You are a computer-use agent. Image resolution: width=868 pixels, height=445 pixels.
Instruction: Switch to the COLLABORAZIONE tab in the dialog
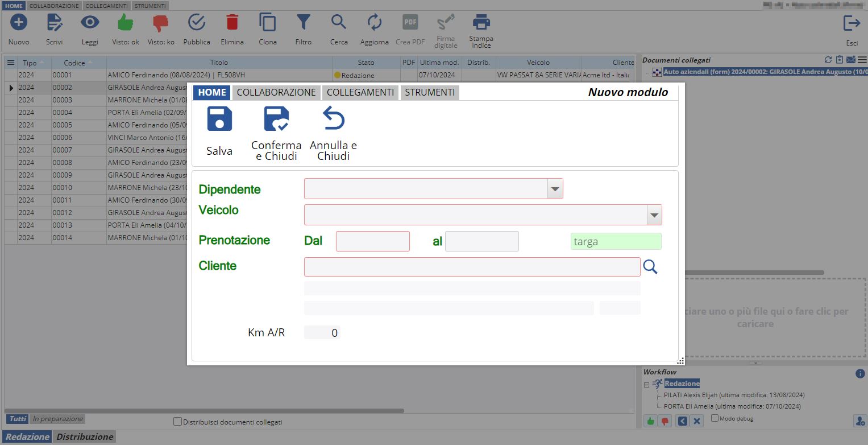coord(276,92)
